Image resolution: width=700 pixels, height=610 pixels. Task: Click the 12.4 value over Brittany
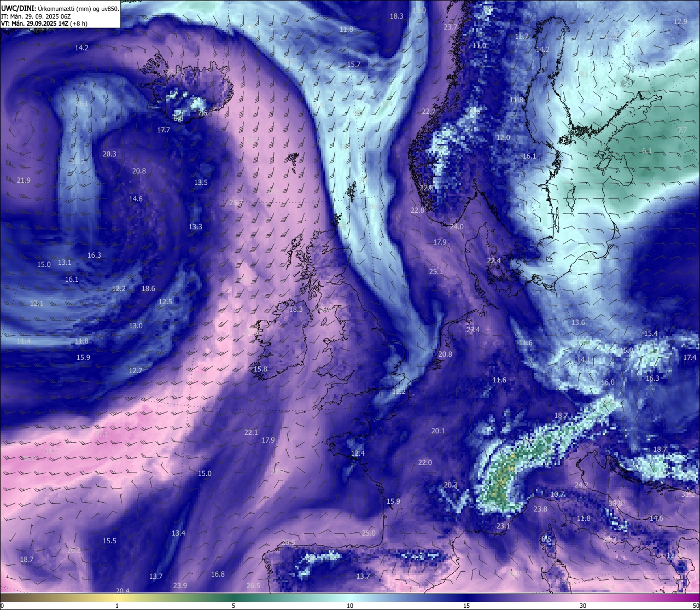[358, 454]
